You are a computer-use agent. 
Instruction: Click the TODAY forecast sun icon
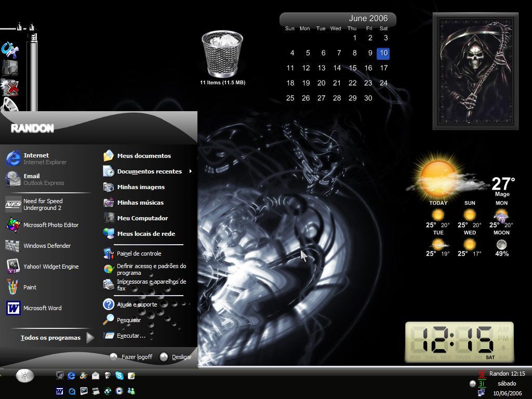tap(438, 215)
